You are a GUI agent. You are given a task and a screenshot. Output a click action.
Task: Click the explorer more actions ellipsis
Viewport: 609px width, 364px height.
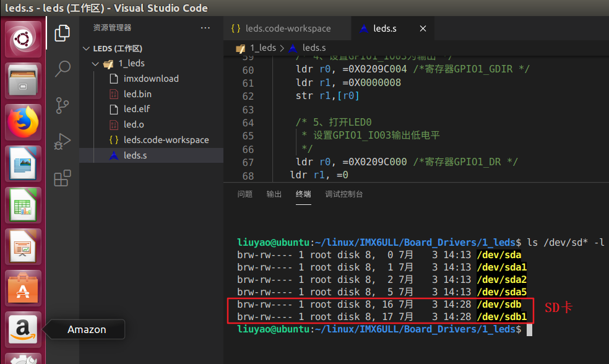(x=205, y=28)
